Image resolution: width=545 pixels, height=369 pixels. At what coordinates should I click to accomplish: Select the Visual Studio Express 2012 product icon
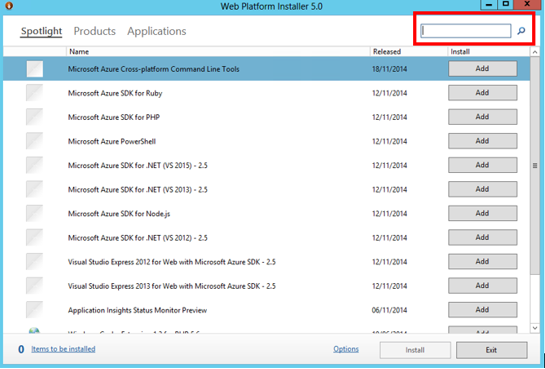click(35, 262)
